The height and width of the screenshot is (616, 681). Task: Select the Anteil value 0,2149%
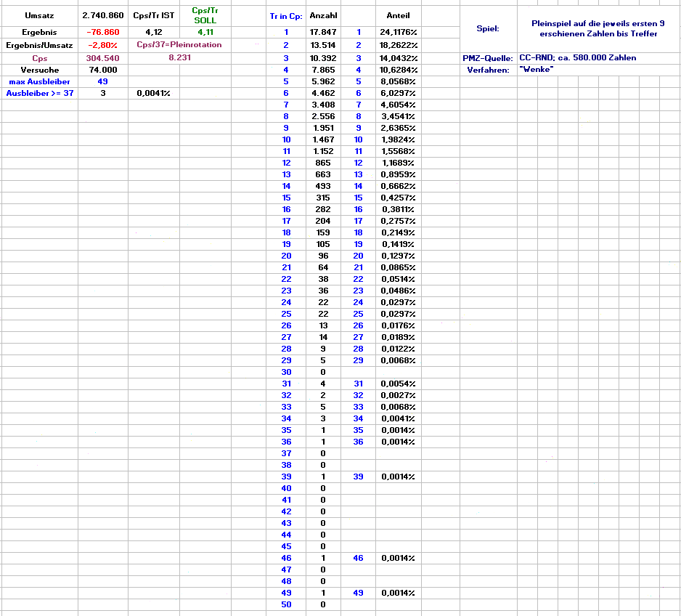click(x=399, y=233)
